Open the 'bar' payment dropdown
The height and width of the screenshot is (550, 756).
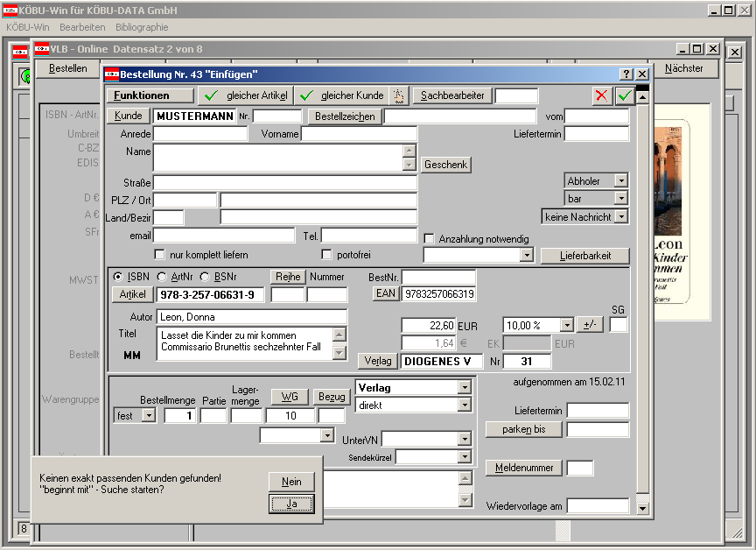click(621, 198)
